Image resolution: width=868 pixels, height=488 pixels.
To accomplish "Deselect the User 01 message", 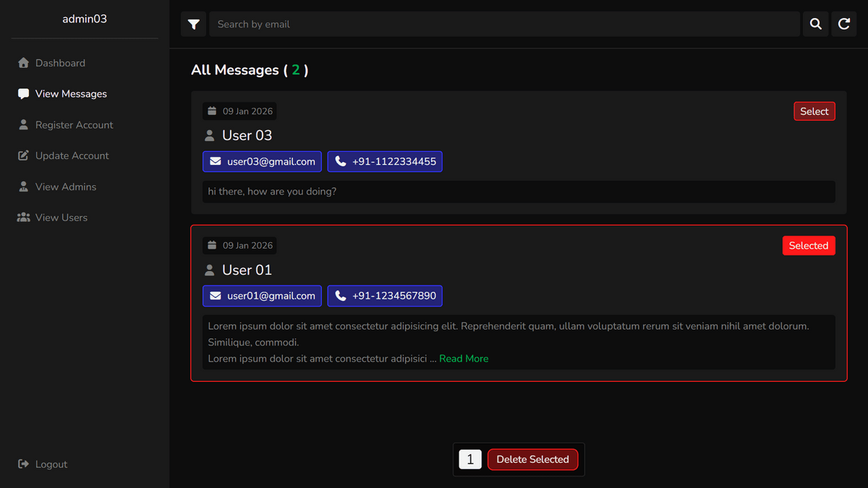I will pos(808,246).
